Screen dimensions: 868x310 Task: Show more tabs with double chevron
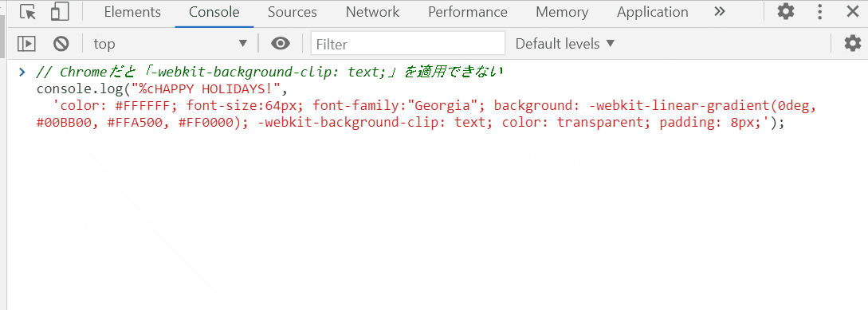click(x=719, y=12)
